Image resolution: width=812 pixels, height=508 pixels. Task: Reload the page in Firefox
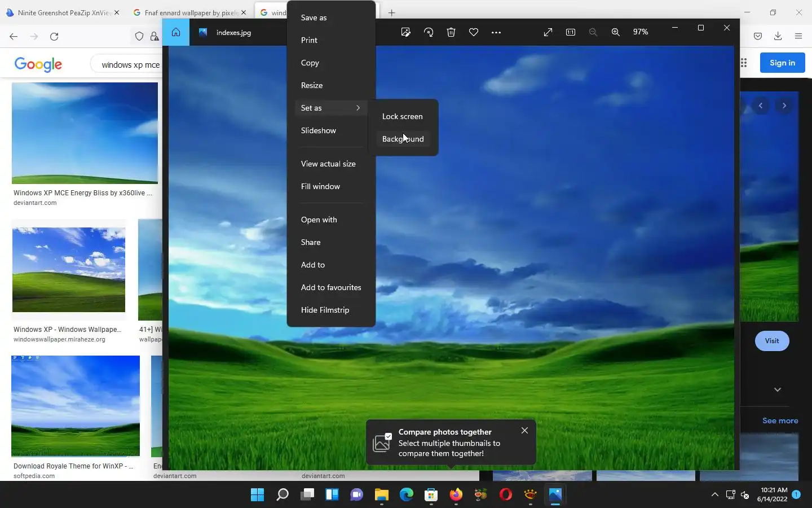coord(54,37)
